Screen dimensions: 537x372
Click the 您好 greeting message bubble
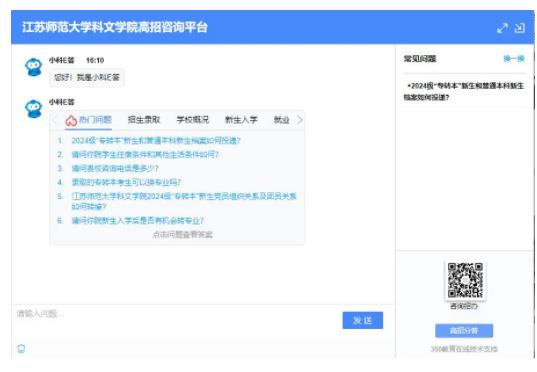[x=87, y=77]
